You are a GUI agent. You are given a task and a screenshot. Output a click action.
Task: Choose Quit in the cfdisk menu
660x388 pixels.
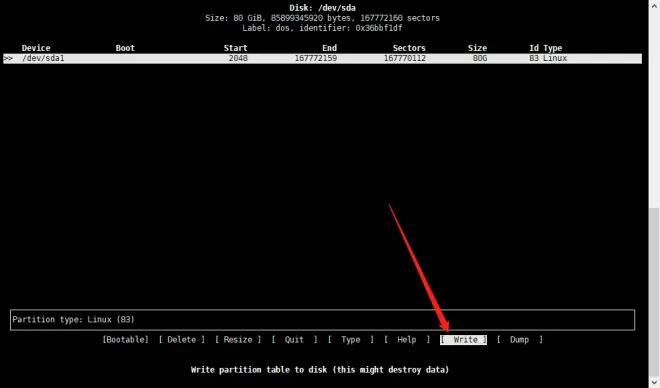(294, 340)
